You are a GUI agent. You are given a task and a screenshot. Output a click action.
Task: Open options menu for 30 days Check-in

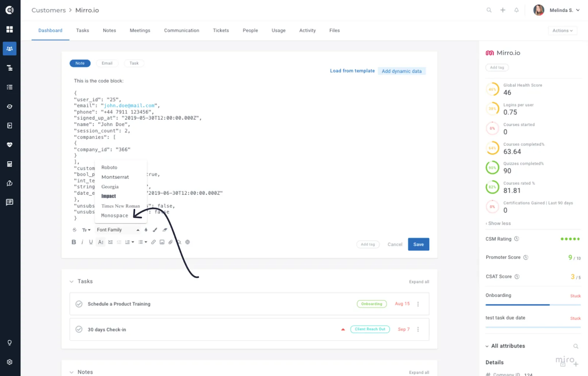418,329
